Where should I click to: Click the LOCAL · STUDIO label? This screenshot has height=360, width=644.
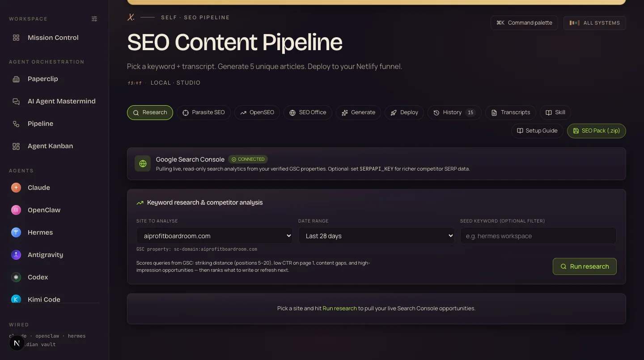[x=176, y=83]
